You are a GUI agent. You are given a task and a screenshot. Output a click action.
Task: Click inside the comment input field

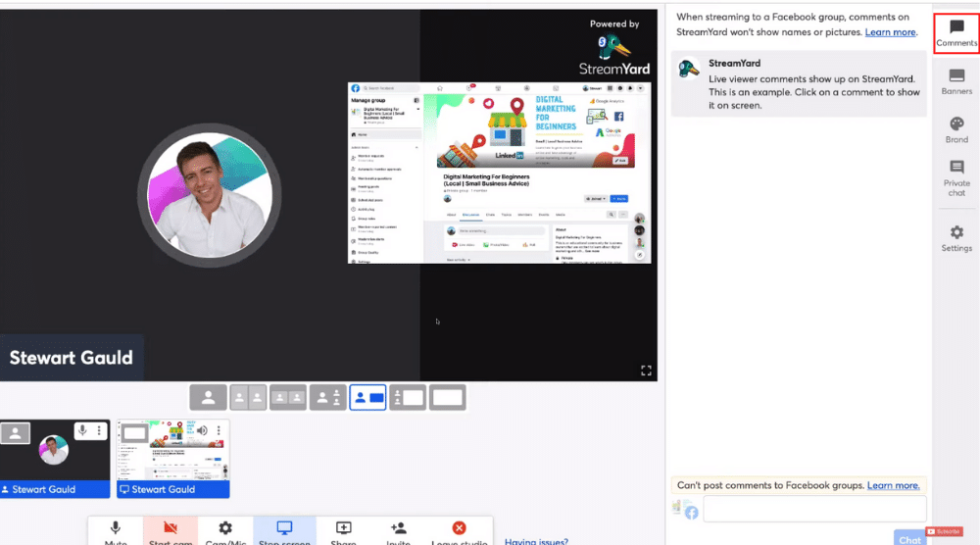pyautogui.click(x=814, y=509)
